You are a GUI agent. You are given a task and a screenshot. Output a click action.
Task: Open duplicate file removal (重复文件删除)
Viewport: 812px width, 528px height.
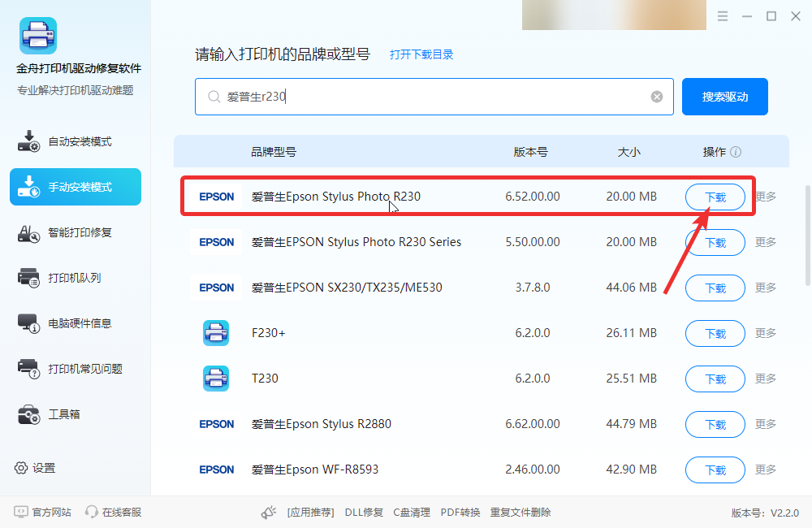(520, 512)
